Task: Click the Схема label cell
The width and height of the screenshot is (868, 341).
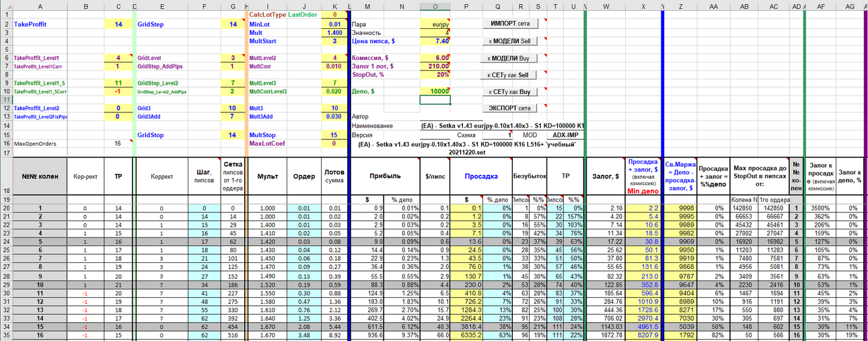Action: coord(466,135)
